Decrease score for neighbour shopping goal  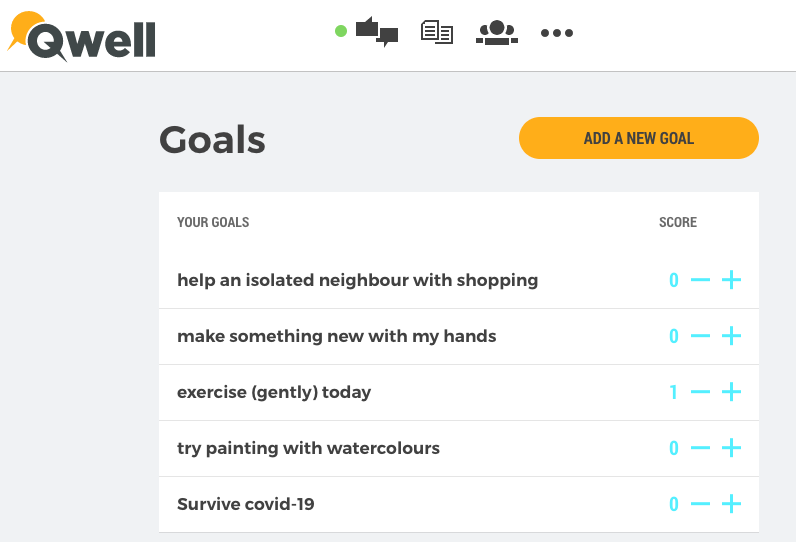701,280
